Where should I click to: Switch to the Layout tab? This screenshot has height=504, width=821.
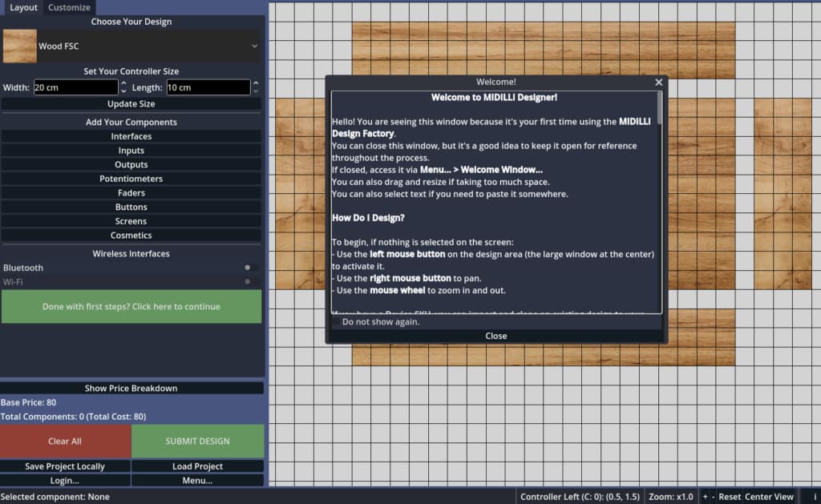click(x=23, y=7)
